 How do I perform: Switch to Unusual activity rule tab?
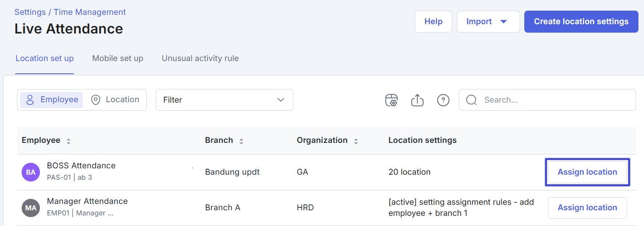200,59
